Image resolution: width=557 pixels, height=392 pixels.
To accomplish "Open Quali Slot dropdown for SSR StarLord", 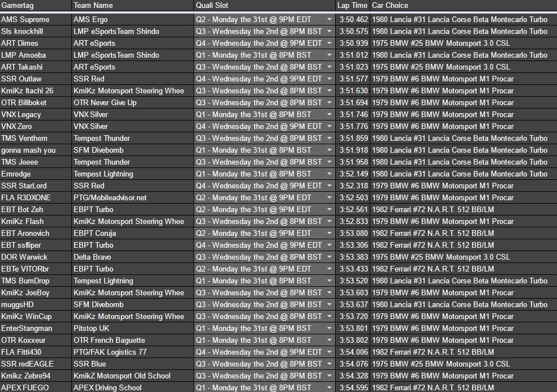I will (329, 186).
